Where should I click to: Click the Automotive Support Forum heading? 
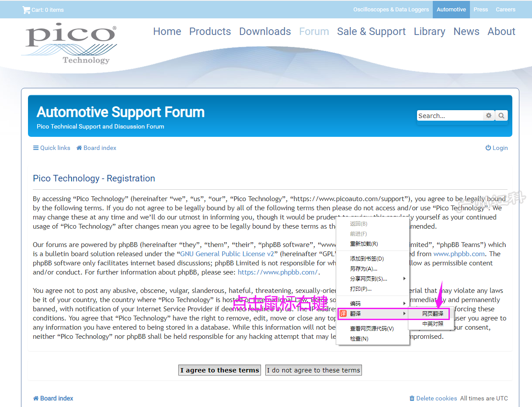pos(121,112)
